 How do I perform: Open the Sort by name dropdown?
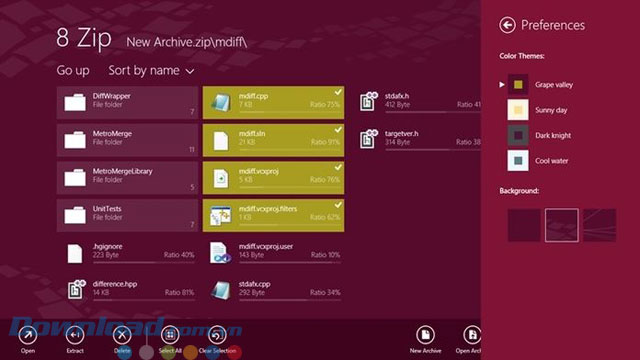pyautogui.click(x=151, y=71)
